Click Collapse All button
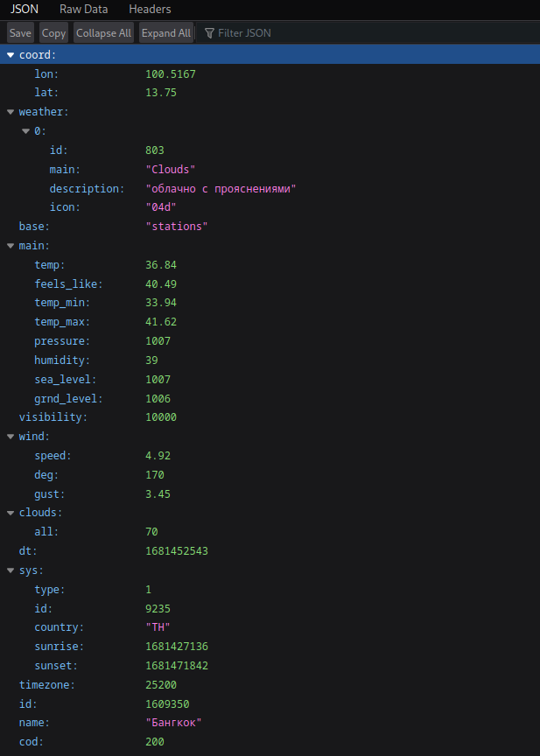 [103, 32]
